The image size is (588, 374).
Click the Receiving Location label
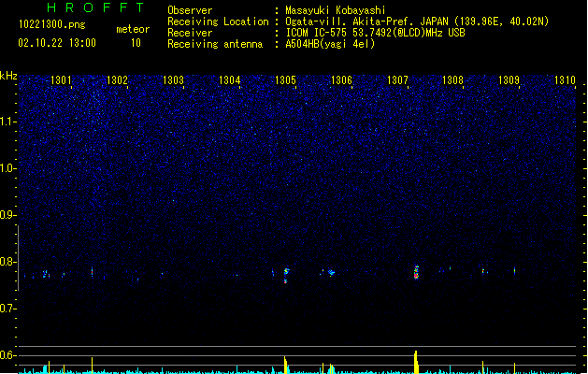[218, 22]
